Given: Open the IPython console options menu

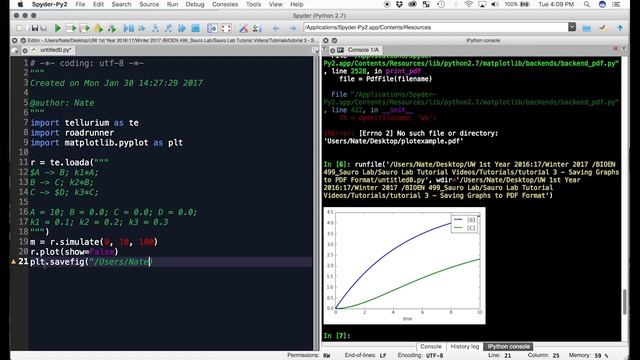Looking at the screenshot, I should 624,49.
